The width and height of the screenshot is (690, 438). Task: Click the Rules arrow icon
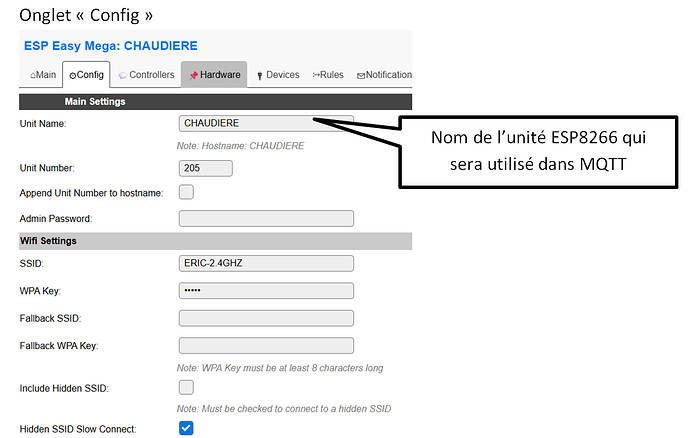pos(317,75)
